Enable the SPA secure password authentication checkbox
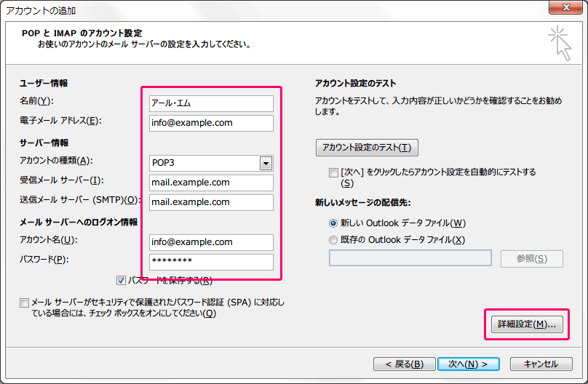This screenshot has width=588, height=384. coord(25,303)
